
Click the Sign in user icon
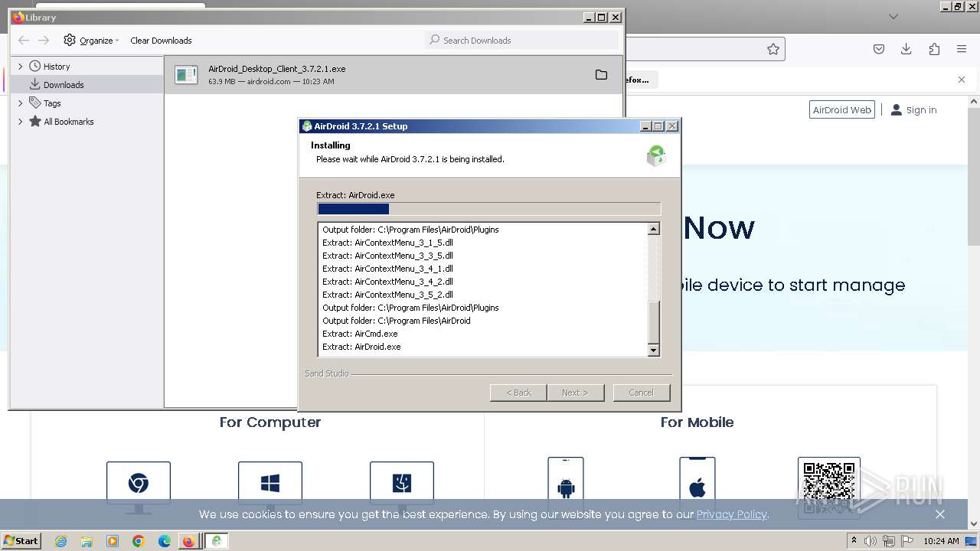click(x=897, y=110)
